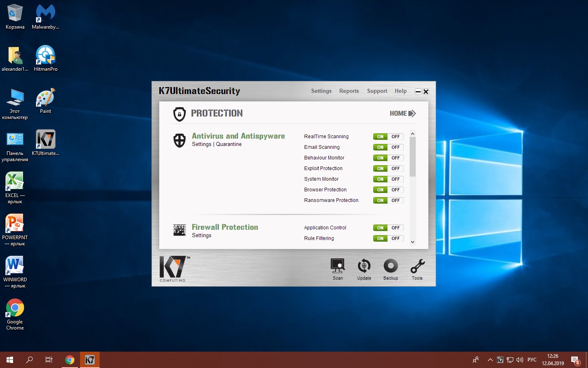Turn Rule Filtering OFF

(x=396, y=238)
